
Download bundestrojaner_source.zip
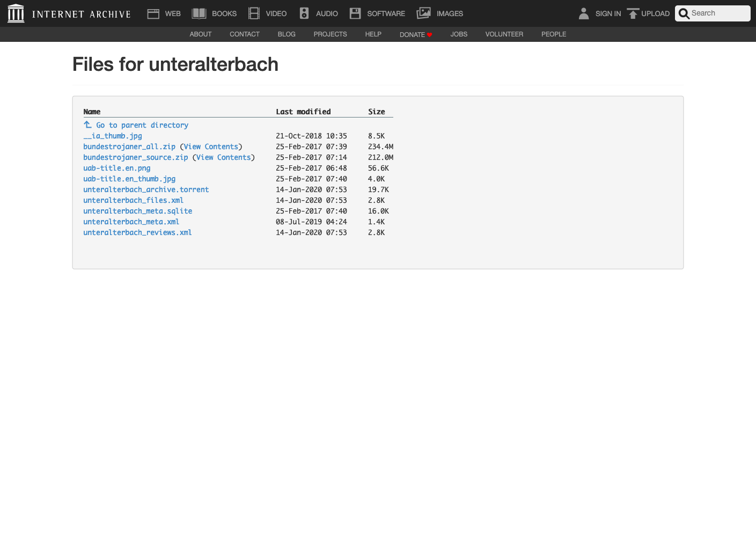pyautogui.click(x=136, y=157)
